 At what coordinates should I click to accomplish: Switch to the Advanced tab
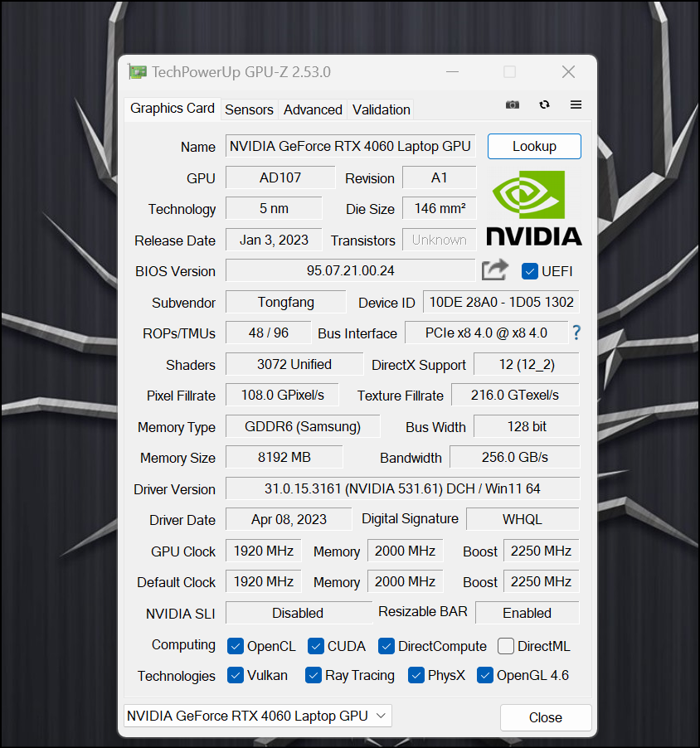(313, 109)
